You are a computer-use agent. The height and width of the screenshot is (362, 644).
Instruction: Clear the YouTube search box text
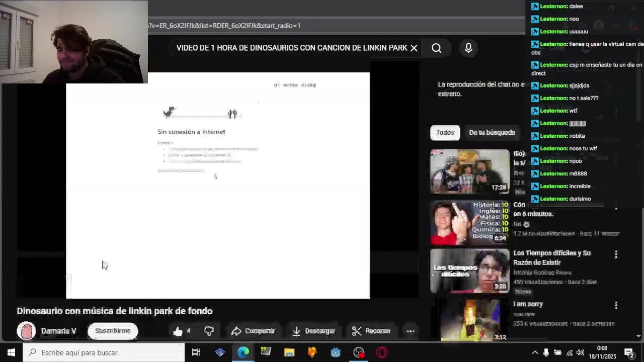[x=414, y=48]
